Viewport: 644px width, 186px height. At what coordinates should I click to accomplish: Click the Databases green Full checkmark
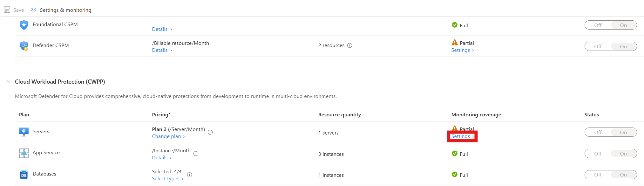click(455, 174)
